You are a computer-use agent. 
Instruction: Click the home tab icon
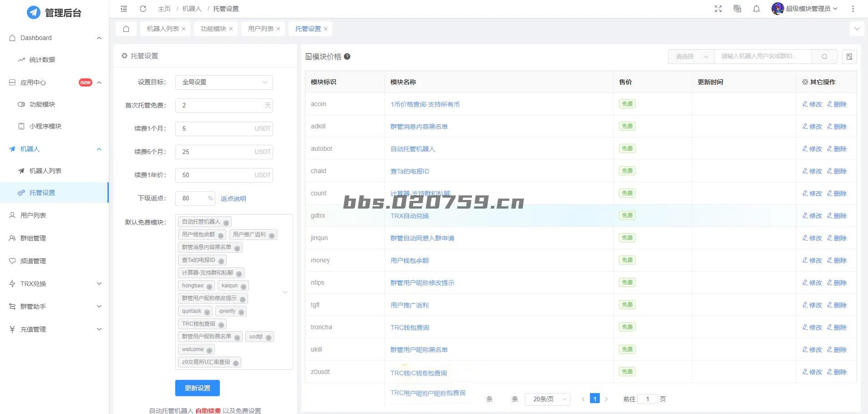coord(126,29)
